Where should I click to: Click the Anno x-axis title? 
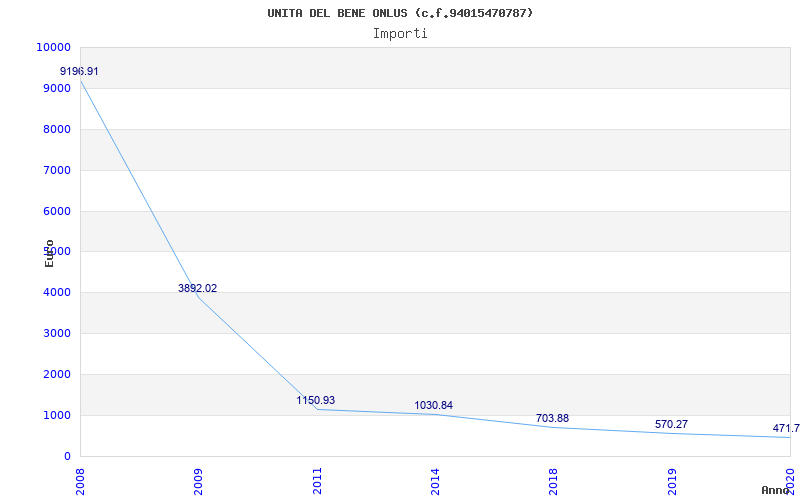point(776,490)
